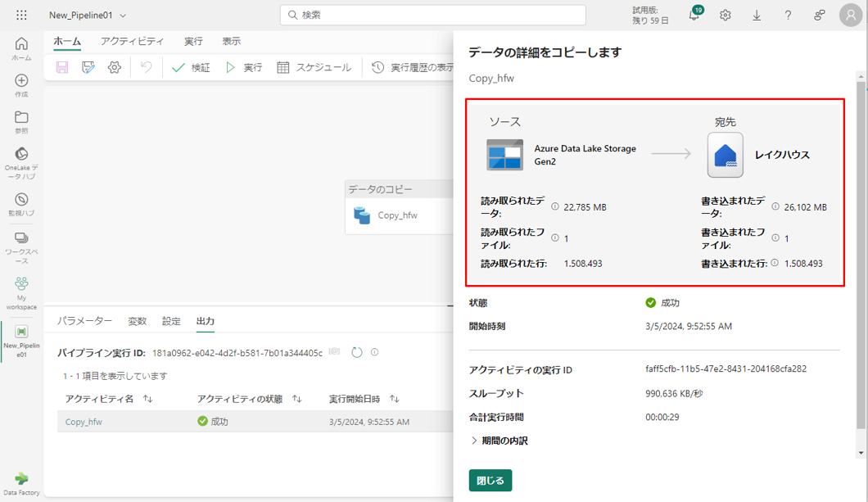
Task: Open the settings gear in header
Action: pyautogui.click(x=725, y=15)
